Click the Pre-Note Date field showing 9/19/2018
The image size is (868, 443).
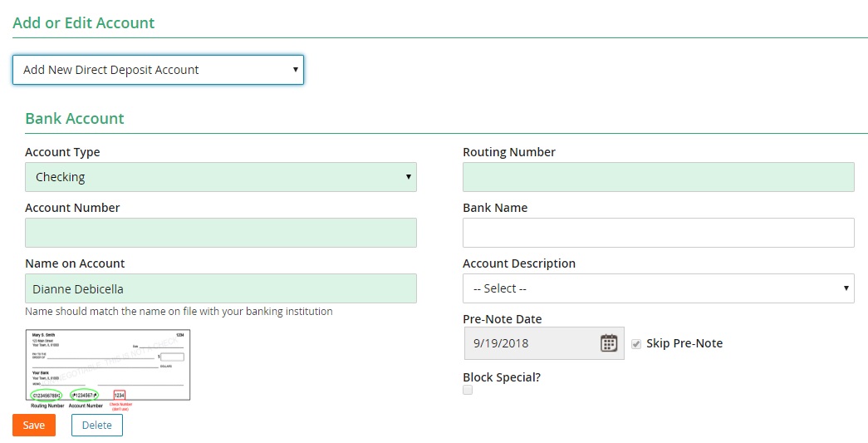tap(532, 343)
